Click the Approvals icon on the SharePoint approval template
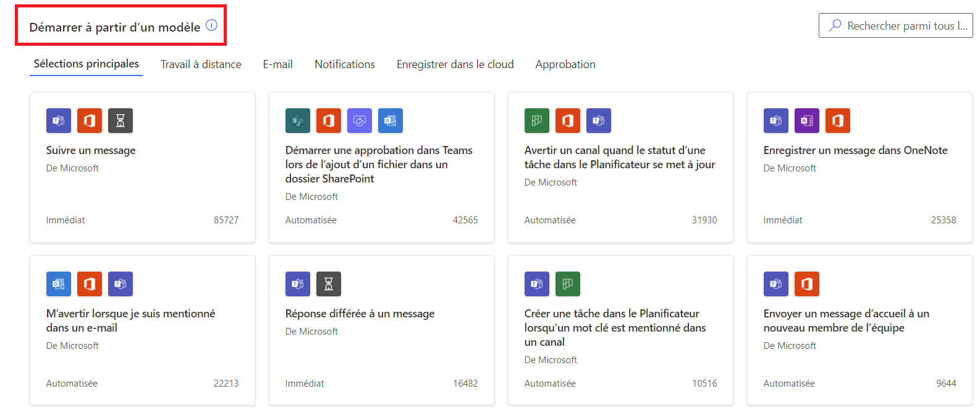980x412 pixels. 360,121
